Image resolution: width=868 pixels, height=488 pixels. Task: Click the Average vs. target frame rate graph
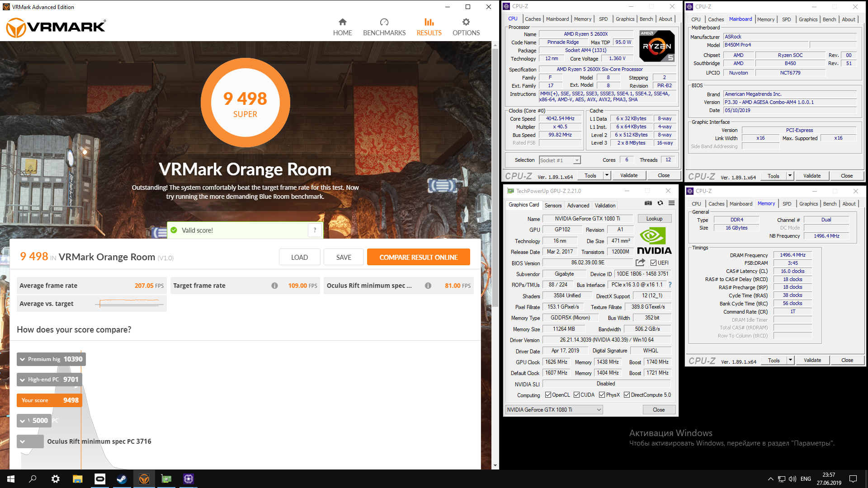(x=129, y=304)
